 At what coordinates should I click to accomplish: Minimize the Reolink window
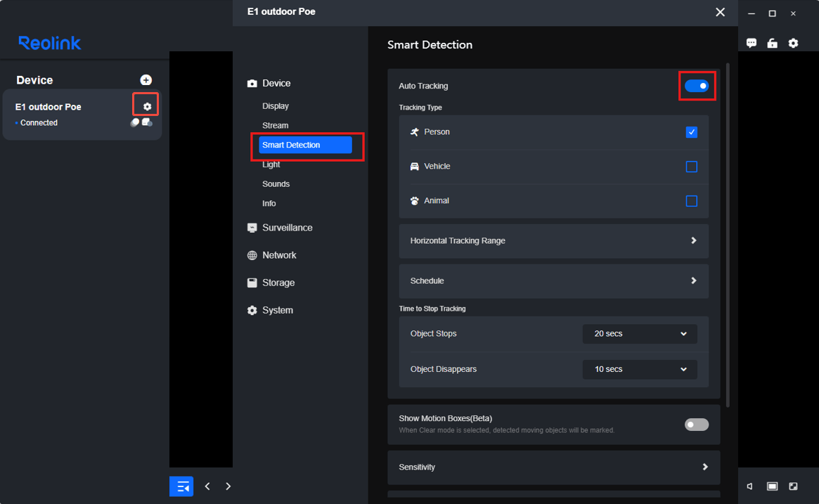[752, 13]
